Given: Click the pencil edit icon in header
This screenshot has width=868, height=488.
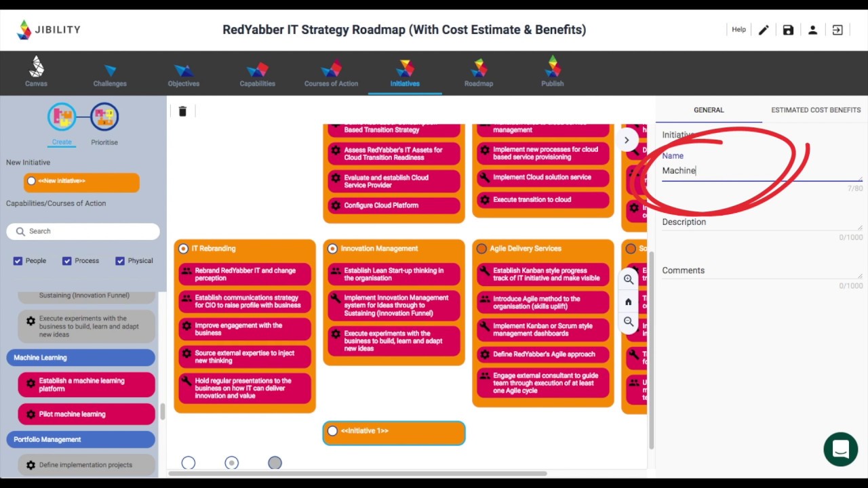Looking at the screenshot, I should pyautogui.click(x=764, y=30).
